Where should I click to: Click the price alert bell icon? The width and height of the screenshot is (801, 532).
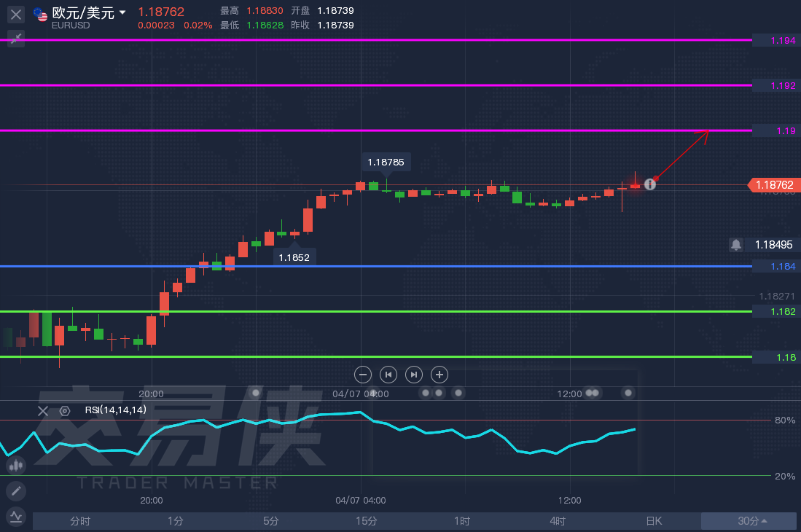(x=735, y=245)
